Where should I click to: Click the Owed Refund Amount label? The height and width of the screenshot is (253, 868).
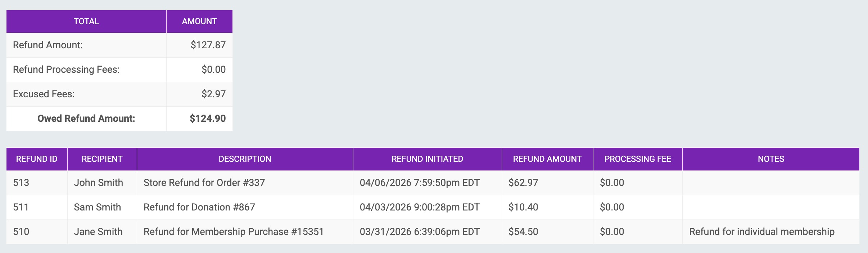(86, 119)
